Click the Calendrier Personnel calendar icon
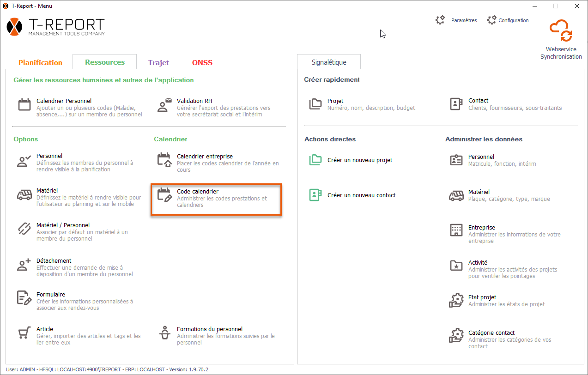 [24, 105]
